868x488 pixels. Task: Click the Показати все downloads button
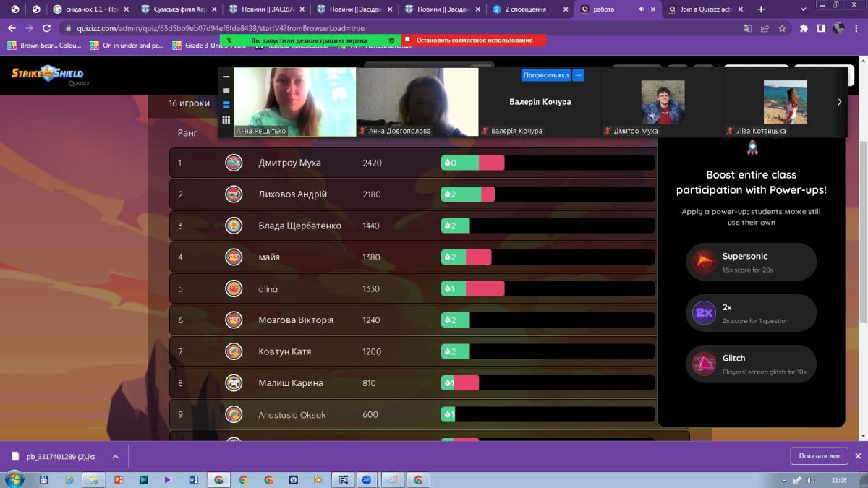819,456
